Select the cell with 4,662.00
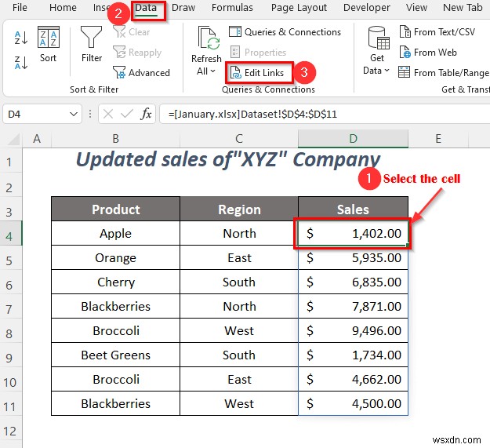 353,379
